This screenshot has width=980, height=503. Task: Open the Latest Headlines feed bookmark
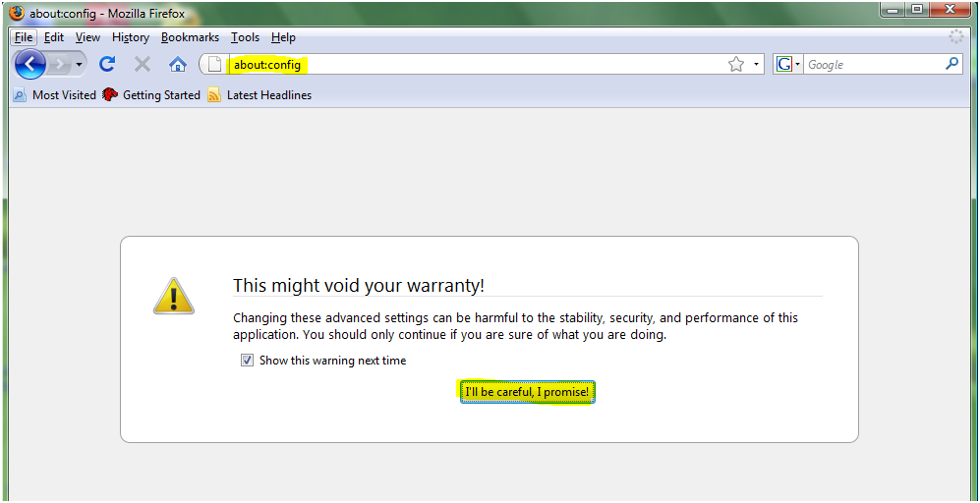pos(259,95)
